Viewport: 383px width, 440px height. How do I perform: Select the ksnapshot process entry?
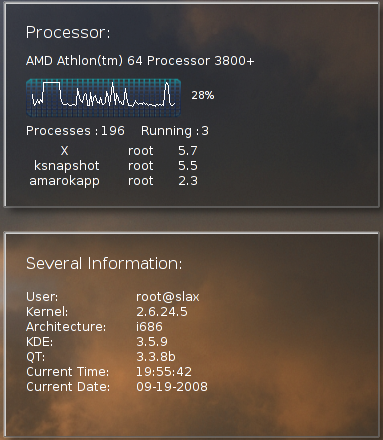click(x=67, y=166)
